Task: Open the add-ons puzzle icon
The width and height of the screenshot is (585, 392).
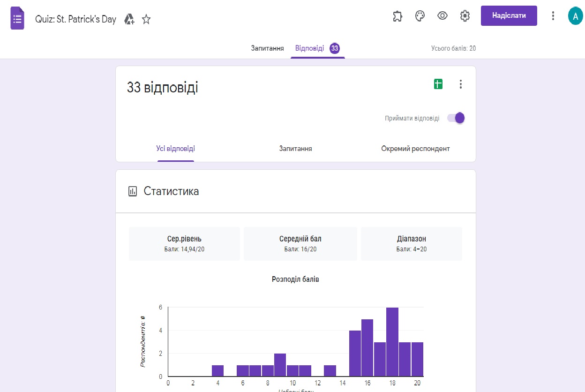Action: [x=397, y=16]
